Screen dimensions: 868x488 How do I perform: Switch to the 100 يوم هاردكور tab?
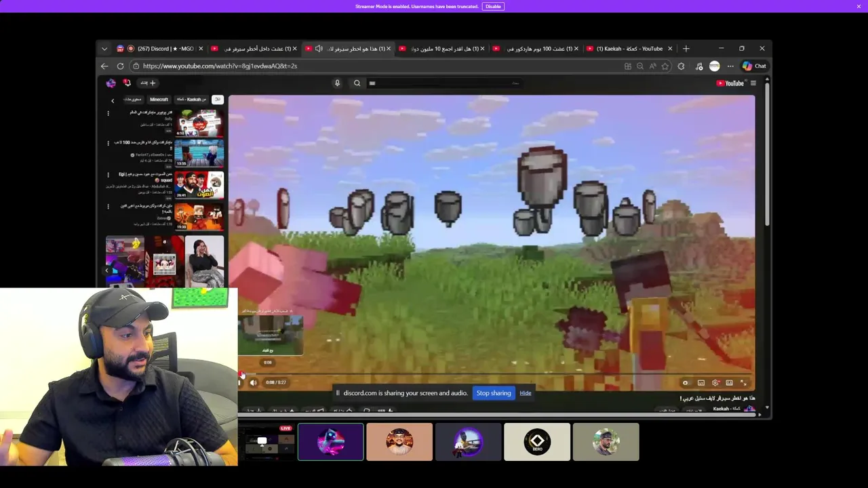535,49
